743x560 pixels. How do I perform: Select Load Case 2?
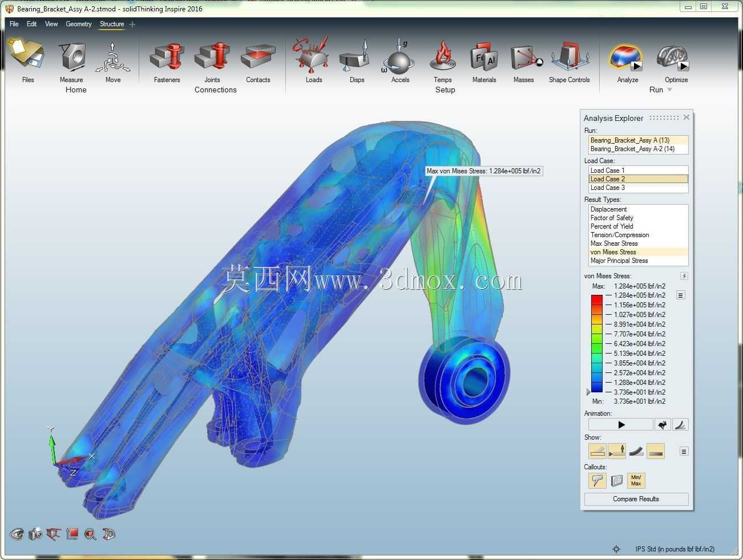pos(638,179)
